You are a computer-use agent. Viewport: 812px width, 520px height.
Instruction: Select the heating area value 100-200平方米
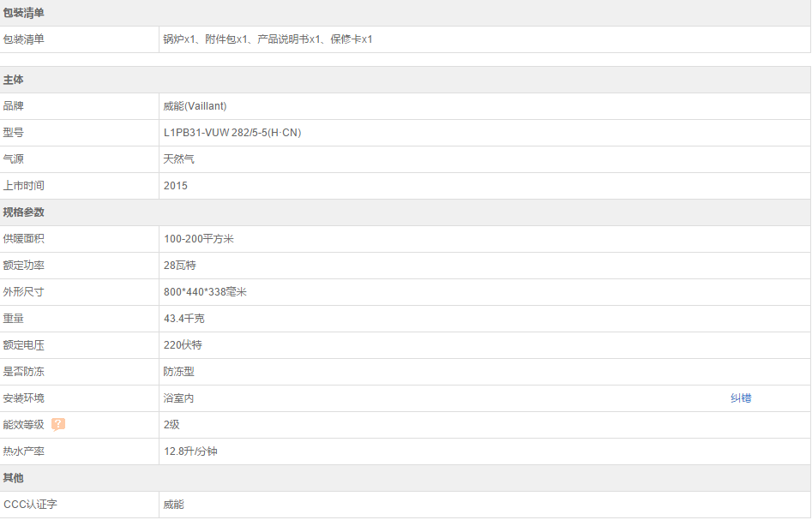pyautogui.click(x=199, y=239)
